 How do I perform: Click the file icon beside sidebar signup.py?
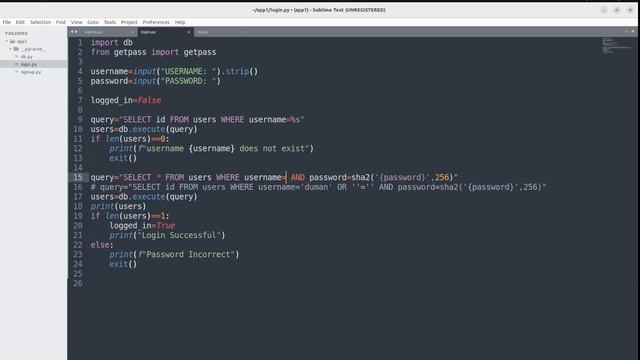tap(17, 72)
